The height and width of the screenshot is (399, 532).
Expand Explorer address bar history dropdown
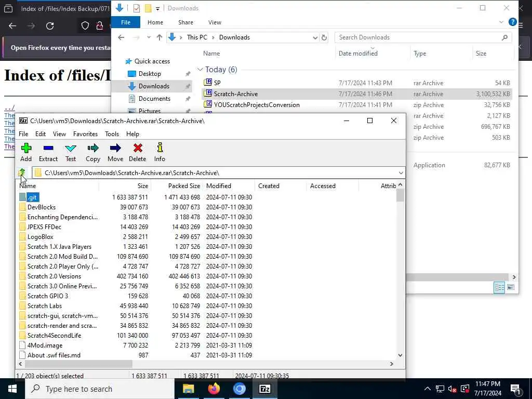(x=315, y=37)
